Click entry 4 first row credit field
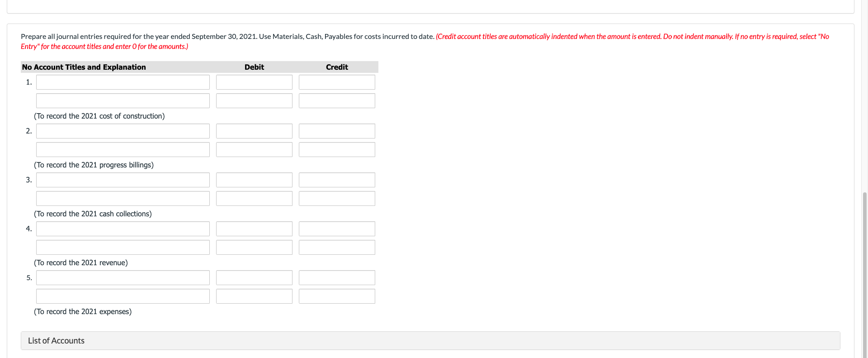This screenshot has height=358, width=868. click(x=337, y=229)
